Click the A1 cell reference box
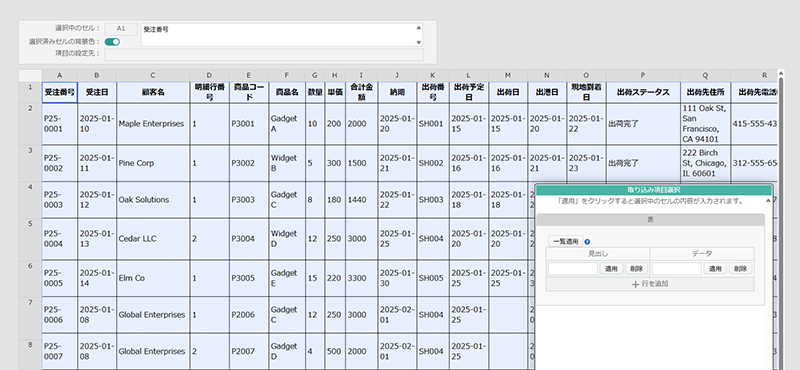 tap(121, 29)
